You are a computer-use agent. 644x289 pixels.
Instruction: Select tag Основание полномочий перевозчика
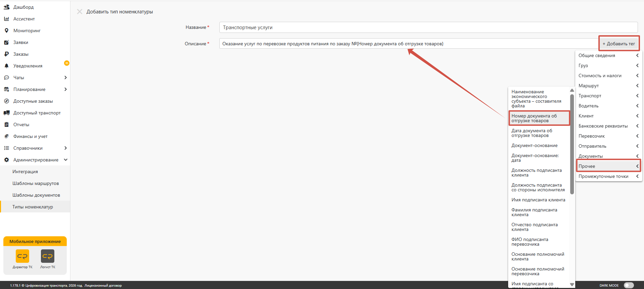pyautogui.click(x=539, y=271)
